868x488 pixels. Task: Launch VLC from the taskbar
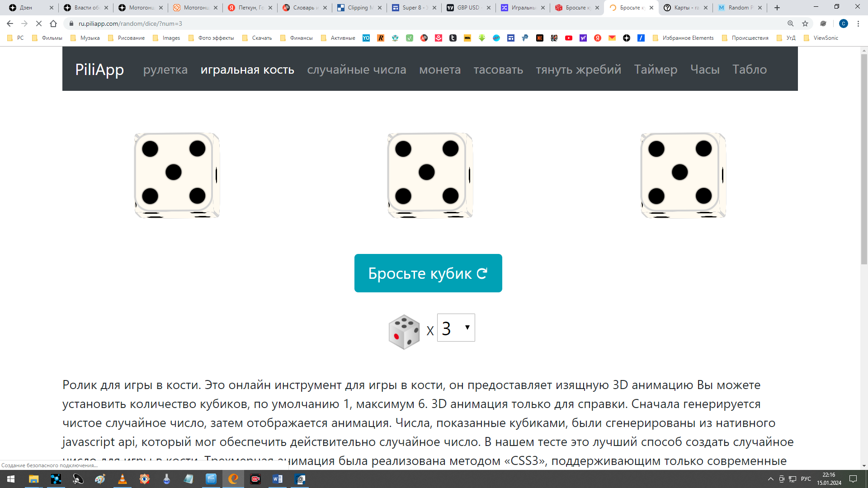pos(122,479)
